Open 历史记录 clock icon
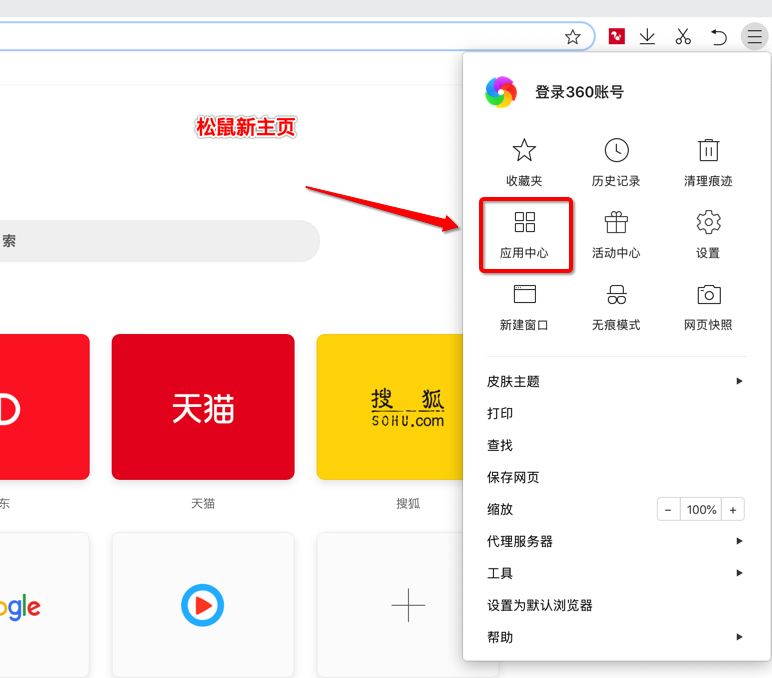This screenshot has height=678, width=772. (616, 150)
